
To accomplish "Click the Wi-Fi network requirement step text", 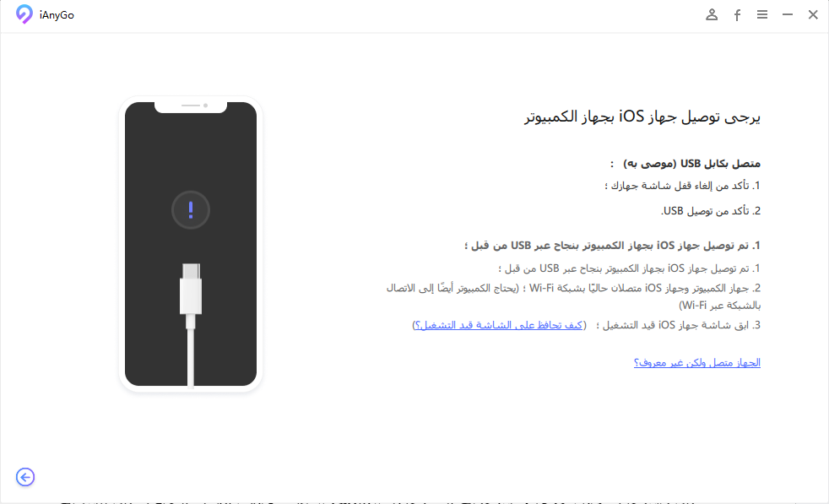I will pyautogui.click(x=574, y=296).
